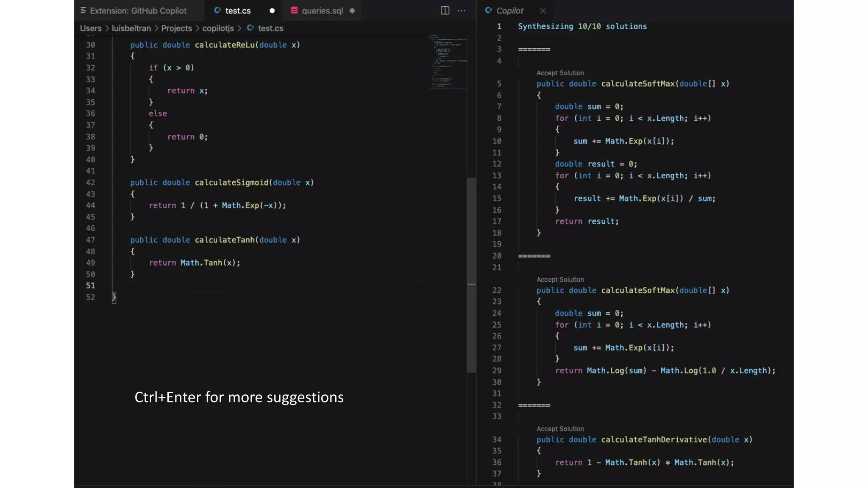The height and width of the screenshot is (488, 868).
Task: Expand the luisbeltran breadcrumb segment
Action: [x=131, y=28]
